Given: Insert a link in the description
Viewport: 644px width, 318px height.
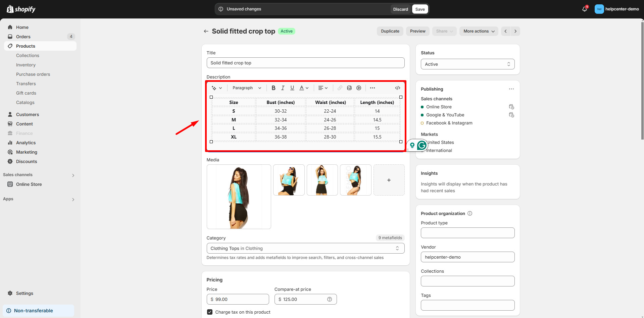Looking at the screenshot, I should click(x=340, y=88).
